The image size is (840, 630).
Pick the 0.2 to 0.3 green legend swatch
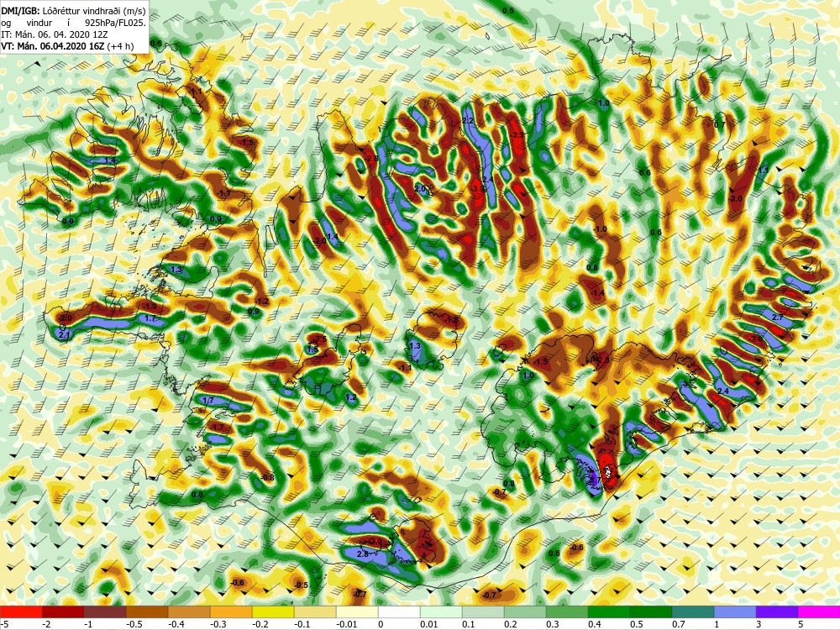pos(525,612)
